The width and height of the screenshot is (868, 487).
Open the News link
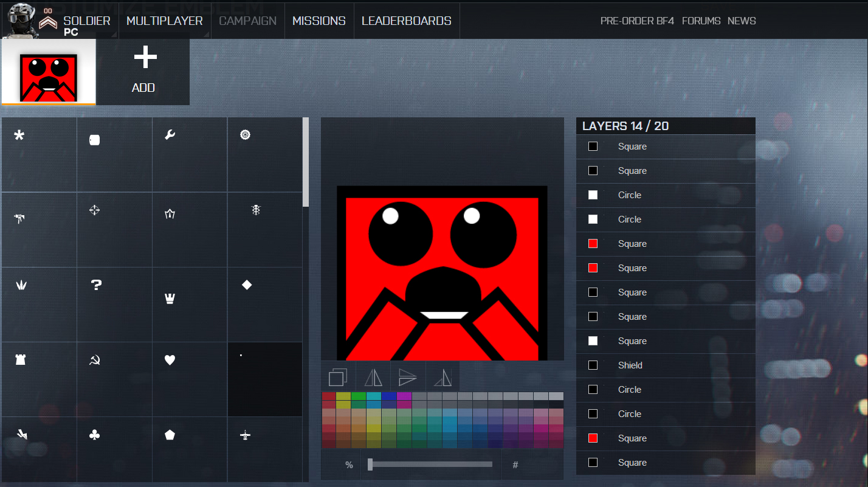click(742, 21)
